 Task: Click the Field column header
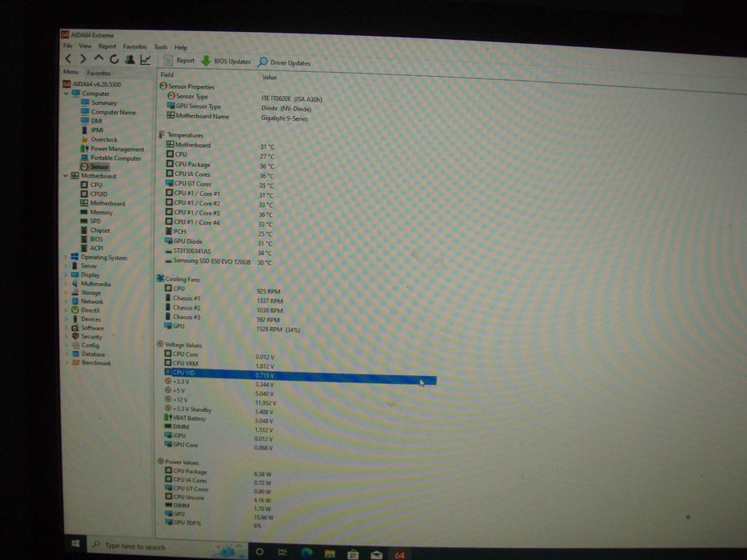pyautogui.click(x=167, y=74)
